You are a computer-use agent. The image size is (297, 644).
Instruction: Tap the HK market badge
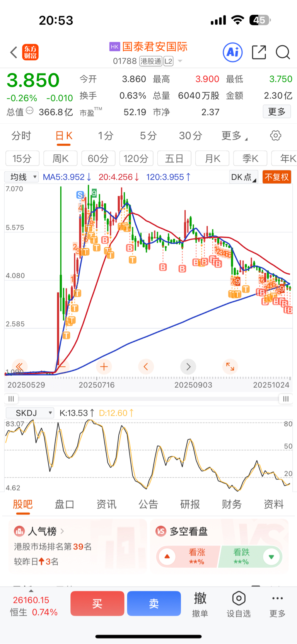[x=114, y=47]
